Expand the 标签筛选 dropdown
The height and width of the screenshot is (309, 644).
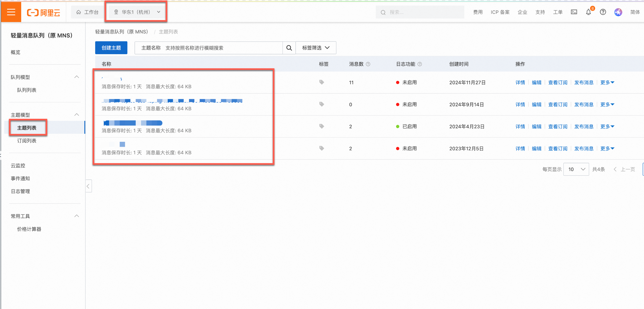[316, 48]
